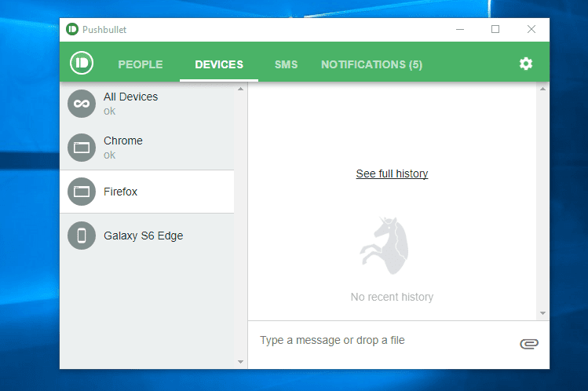The image size is (588, 391).
Task: Choose the Chrome browser device icon
Action: 82,148
